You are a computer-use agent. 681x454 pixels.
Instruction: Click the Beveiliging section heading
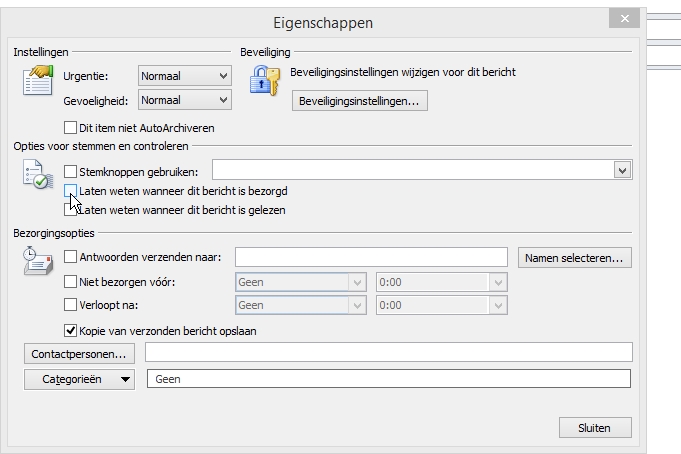[x=265, y=52]
